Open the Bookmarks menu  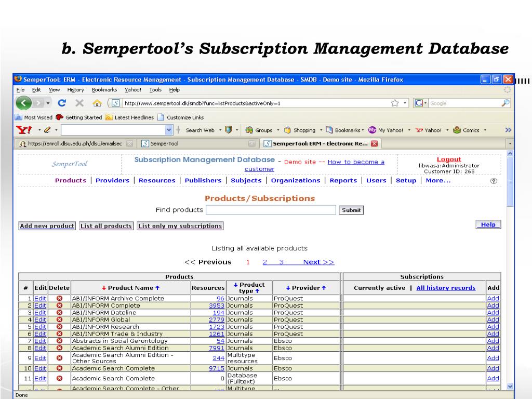pyautogui.click(x=104, y=89)
